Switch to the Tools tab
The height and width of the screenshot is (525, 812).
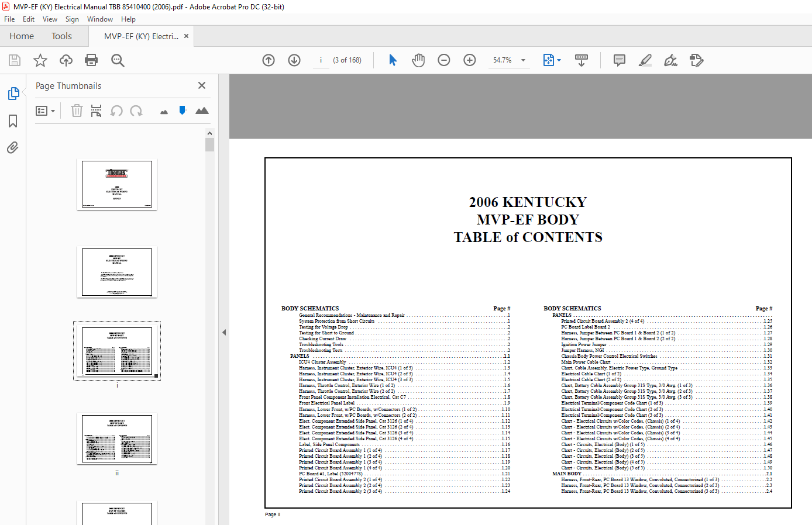tap(61, 36)
